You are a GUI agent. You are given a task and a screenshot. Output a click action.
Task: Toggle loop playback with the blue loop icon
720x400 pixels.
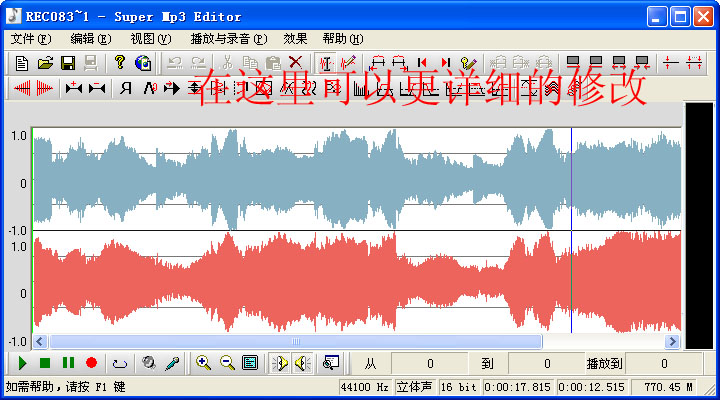(120, 364)
